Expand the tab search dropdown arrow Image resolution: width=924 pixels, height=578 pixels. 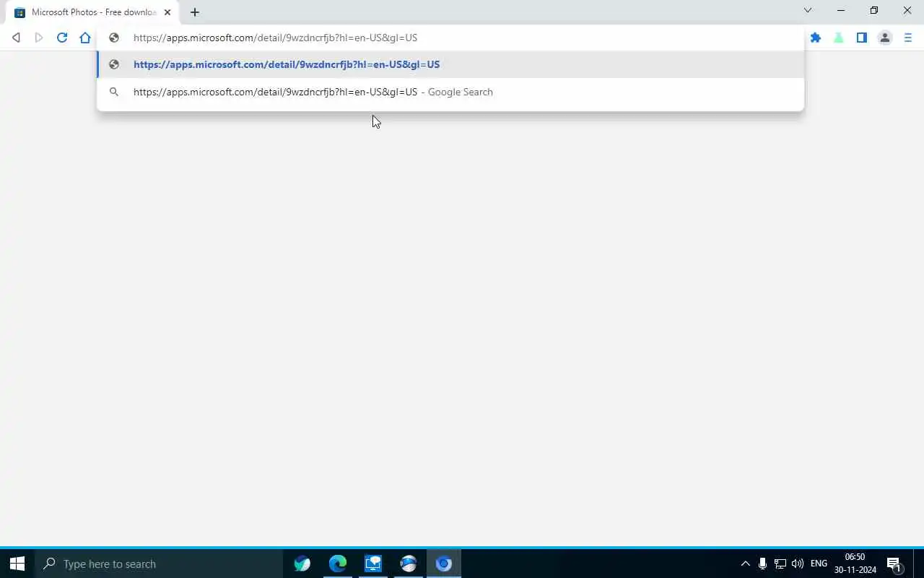(808, 10)
